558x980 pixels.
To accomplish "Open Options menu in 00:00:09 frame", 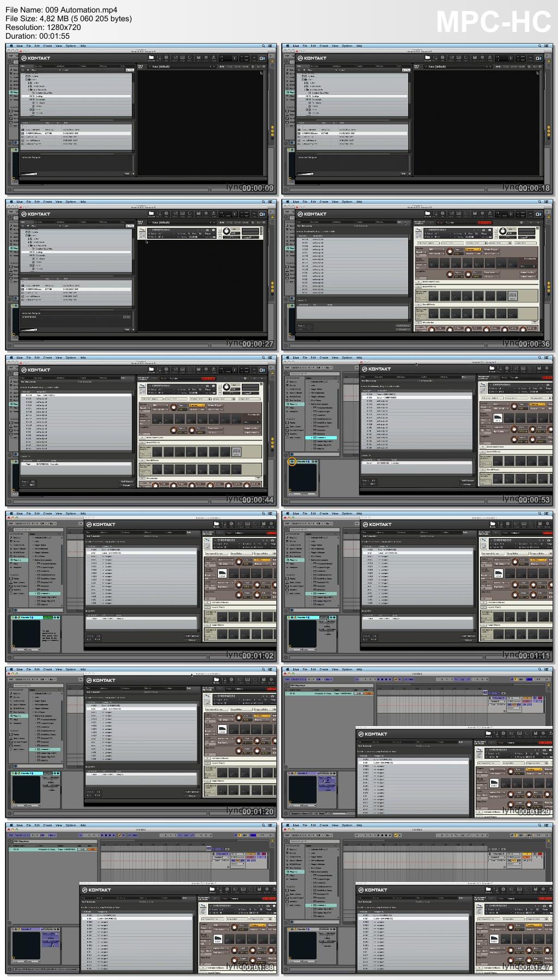I will tap(71, 46).
